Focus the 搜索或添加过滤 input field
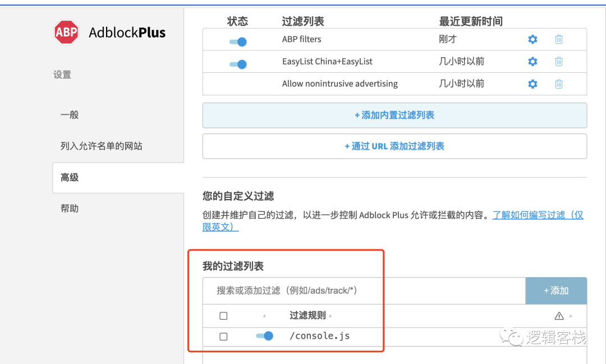The width and height of the screenshot is (606, 364). tap(364, 291)
